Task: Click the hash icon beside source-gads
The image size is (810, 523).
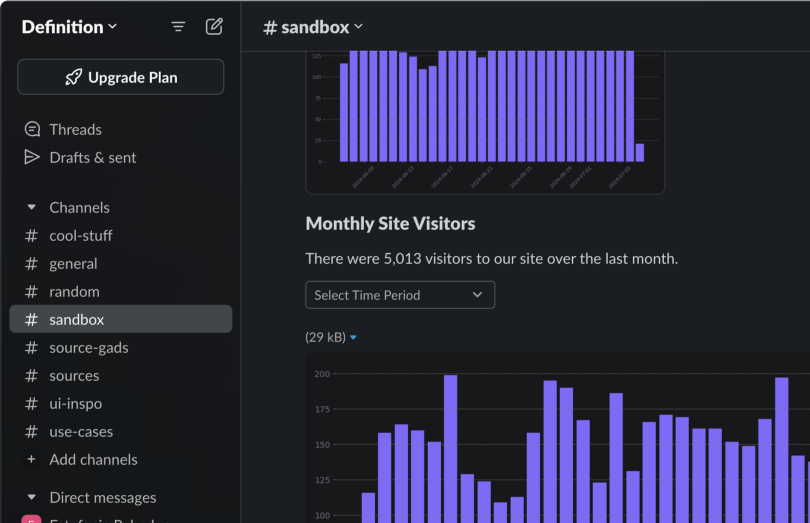Action: (32, 348)
